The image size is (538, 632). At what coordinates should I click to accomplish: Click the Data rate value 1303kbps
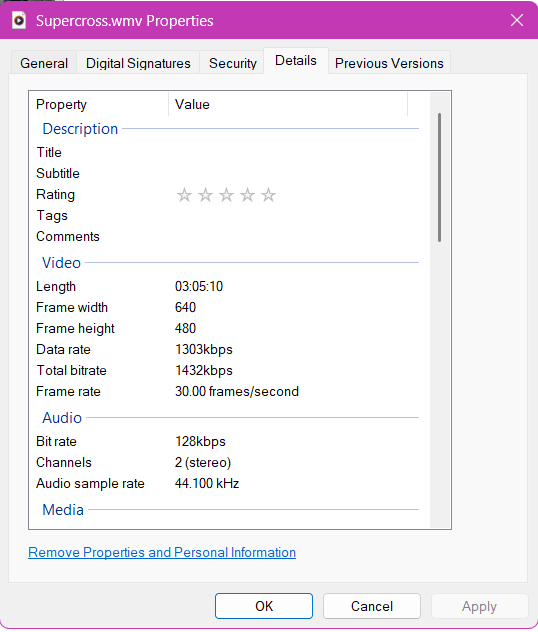tap(204, 349)
